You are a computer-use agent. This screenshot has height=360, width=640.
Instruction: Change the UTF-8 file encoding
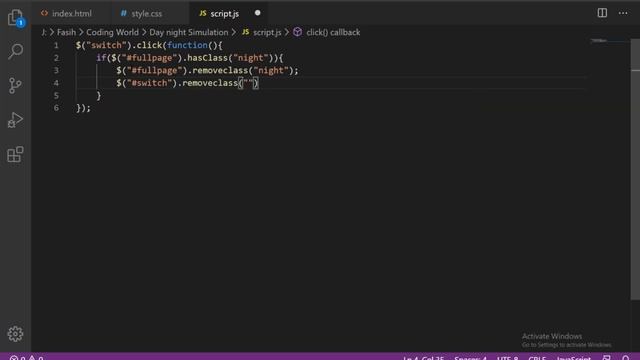507,358
